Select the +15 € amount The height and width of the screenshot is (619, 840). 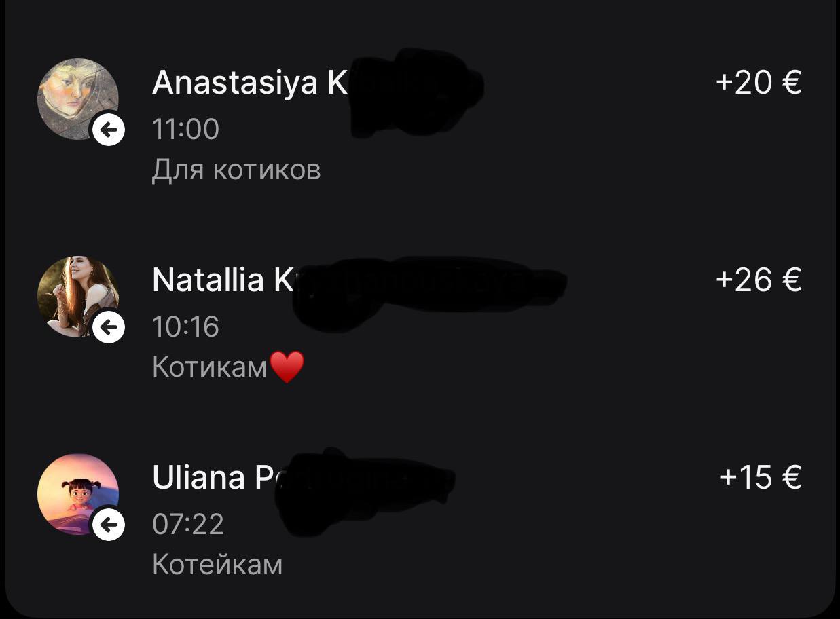coord(761,478)
